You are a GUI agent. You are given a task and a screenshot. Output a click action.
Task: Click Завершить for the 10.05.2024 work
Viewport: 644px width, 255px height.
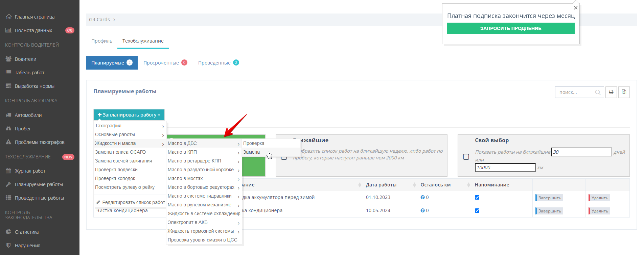(549, 211)
